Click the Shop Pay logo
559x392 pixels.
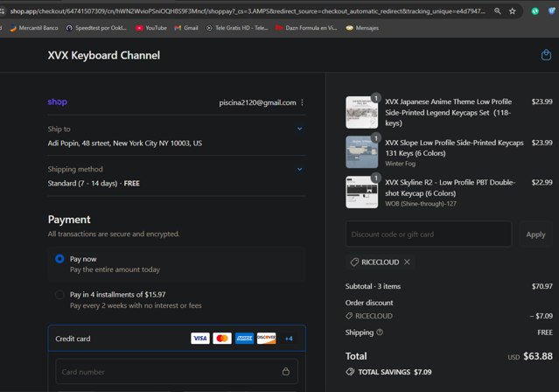(58, 102)
